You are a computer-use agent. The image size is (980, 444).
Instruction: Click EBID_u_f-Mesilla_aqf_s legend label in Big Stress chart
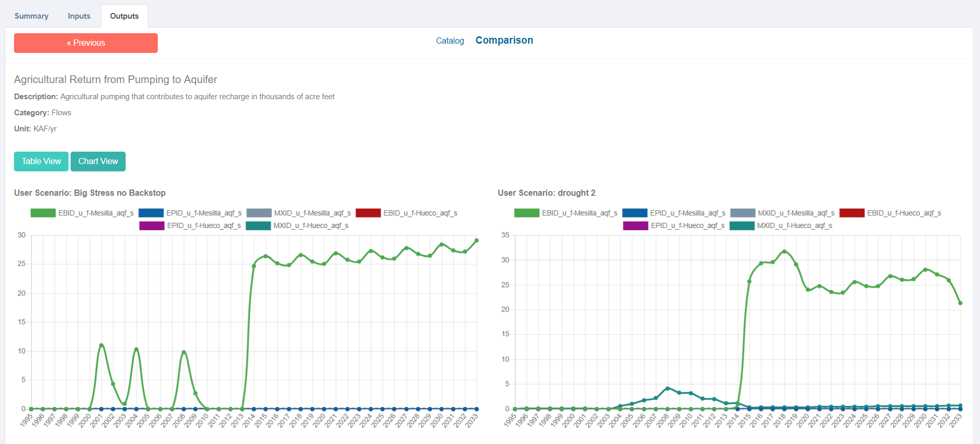(96, 213)
